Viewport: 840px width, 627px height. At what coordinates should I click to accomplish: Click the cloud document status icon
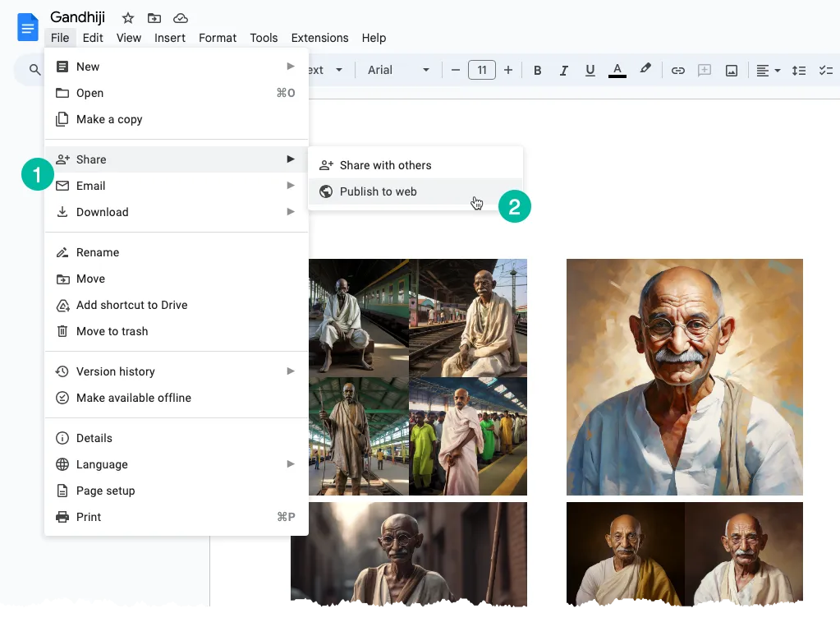point(180,17)
